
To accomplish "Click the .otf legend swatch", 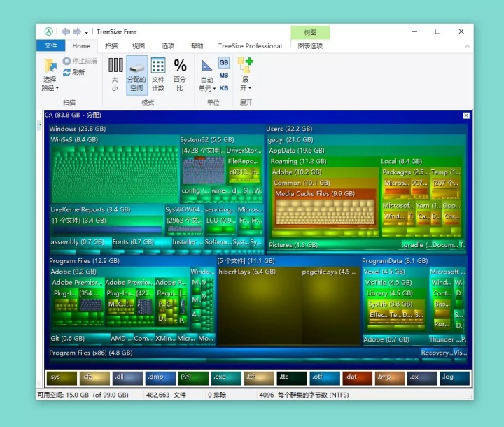I will point(325,378).
